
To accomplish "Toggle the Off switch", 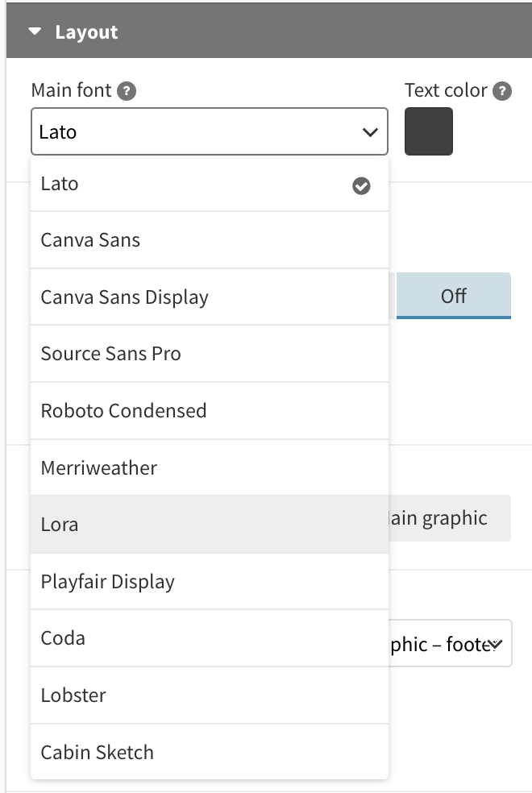I will pyautogui.click(x=454, y=296).
